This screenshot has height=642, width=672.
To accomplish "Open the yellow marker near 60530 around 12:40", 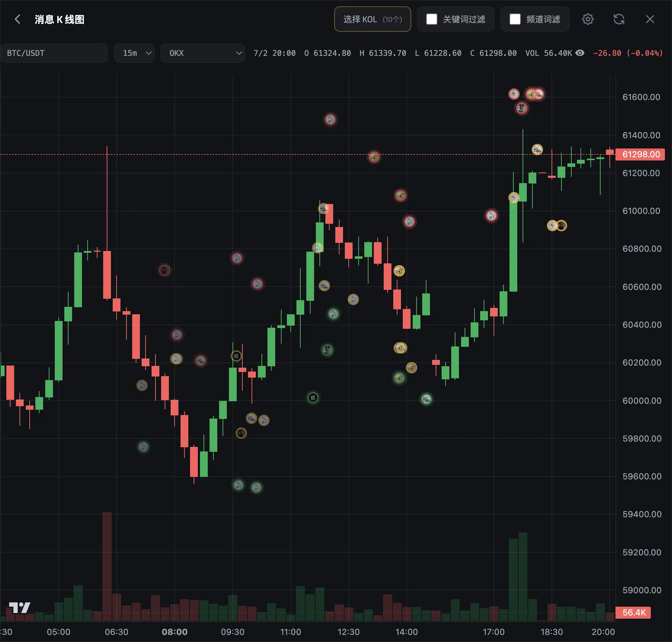I will point(353,299).
